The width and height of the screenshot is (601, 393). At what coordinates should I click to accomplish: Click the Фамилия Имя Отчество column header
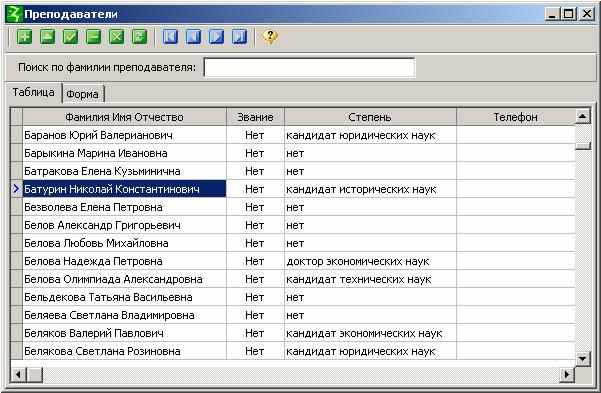(x=125, y=117)
